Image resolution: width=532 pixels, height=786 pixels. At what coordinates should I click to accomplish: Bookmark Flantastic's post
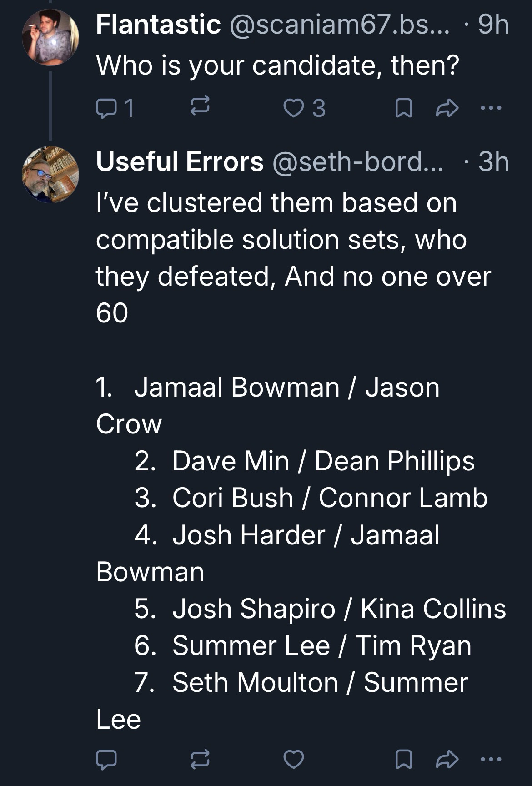click(404, 109)
